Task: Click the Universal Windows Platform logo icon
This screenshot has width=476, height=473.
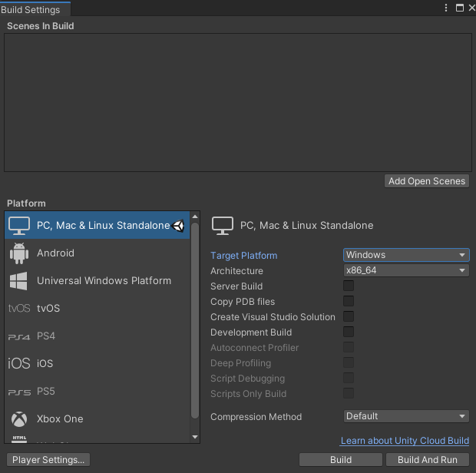Action: 18,281
